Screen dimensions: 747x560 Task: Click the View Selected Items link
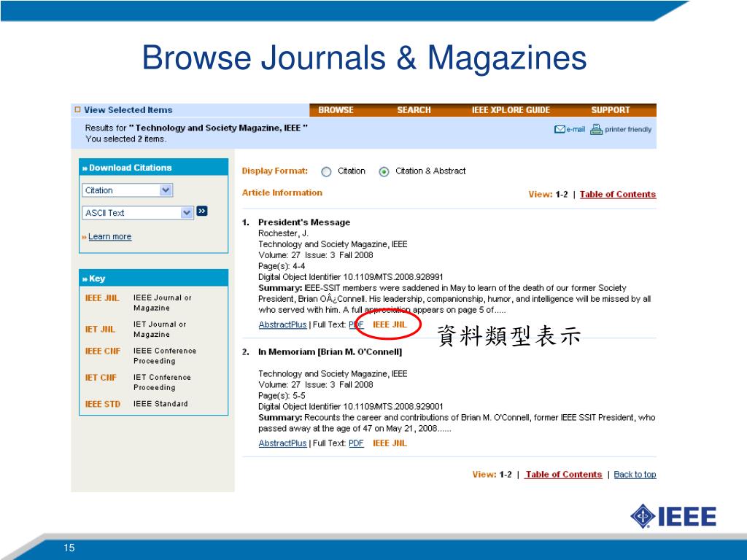(x=128, y=110)
